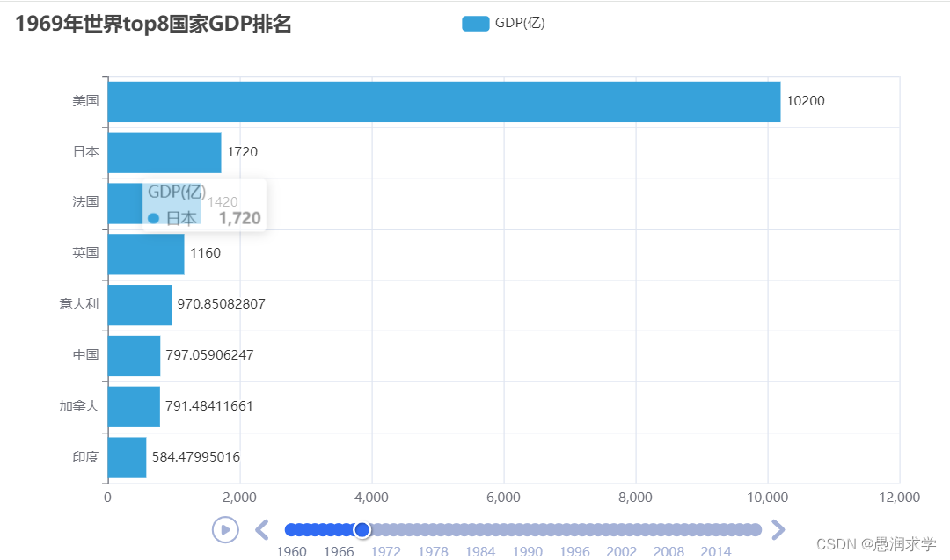Click the 10200 value label
The width and height of the screenshot is (950, 560).
coord(805,101)
